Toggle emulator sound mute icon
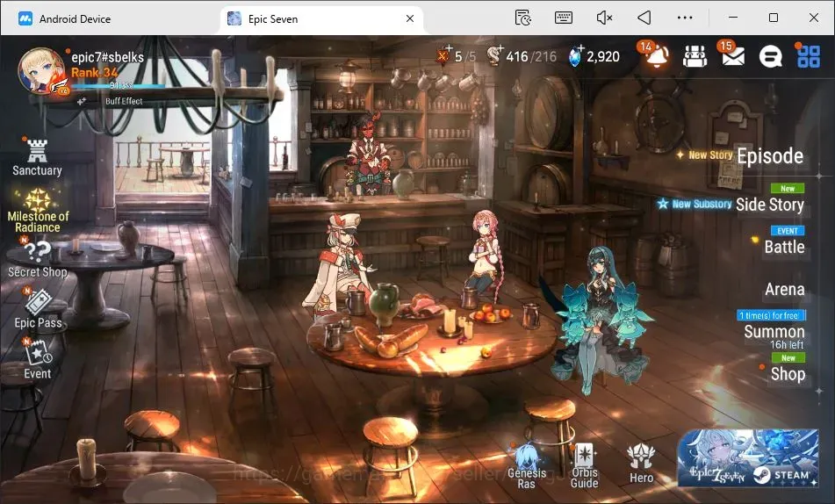The height and width of the screenshot is (504, 835). tap(604, 18)
